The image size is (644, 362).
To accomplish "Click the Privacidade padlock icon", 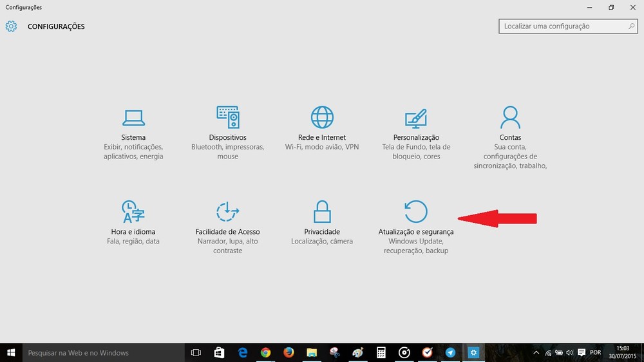I will [322, 211].
